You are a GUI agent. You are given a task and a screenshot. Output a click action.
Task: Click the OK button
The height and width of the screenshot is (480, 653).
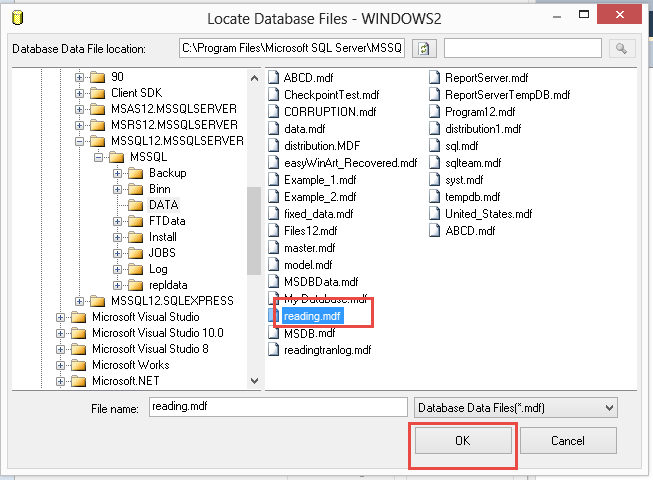coord(461,440)
